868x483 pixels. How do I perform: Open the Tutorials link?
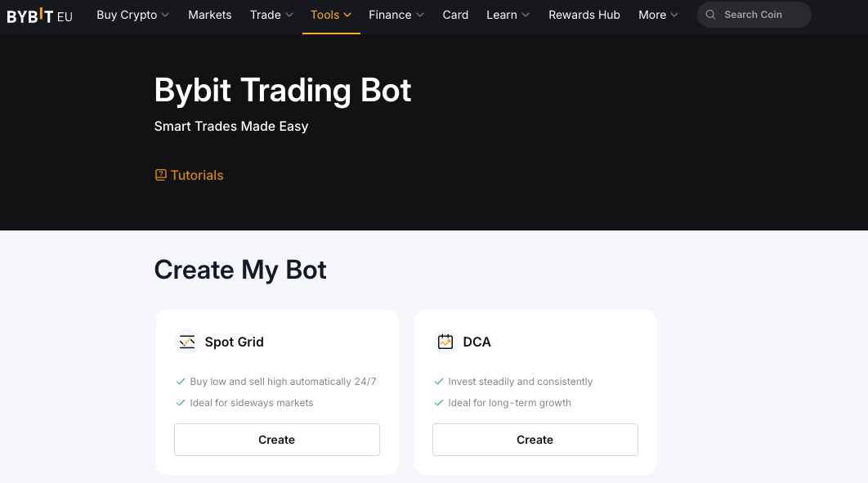point(197,174)
